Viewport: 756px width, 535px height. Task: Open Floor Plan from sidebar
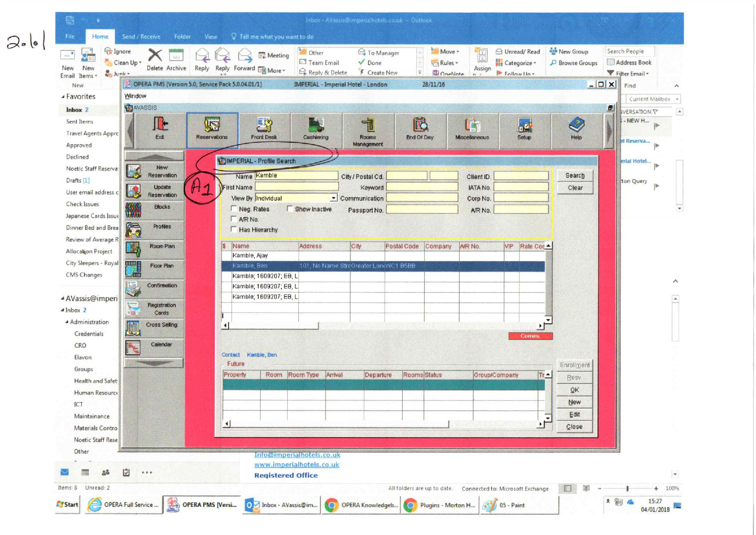(154, 269)
